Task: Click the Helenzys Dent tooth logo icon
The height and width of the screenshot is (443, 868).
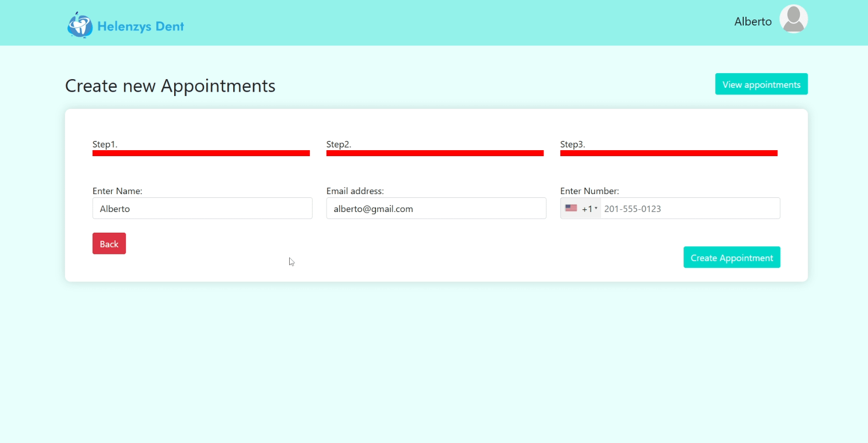Action: coord(80,25)
